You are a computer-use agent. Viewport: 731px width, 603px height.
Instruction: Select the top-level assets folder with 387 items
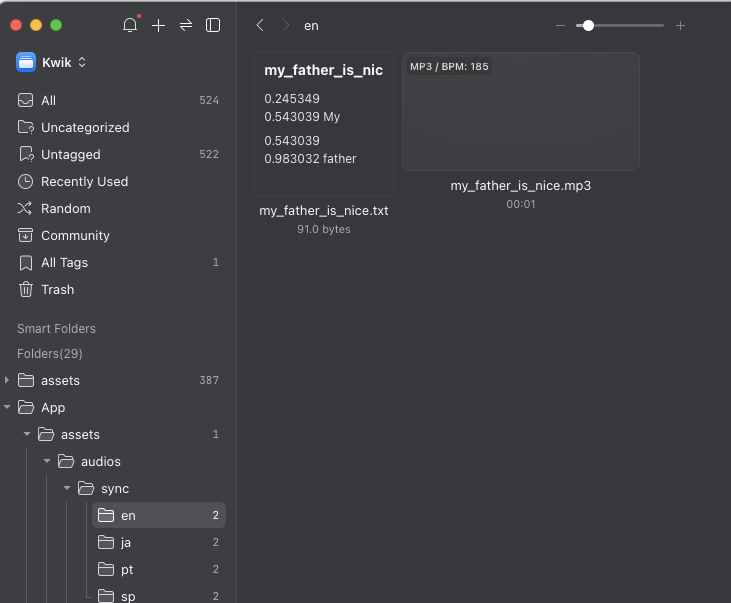pyautogui.click(x=118, y=381)
